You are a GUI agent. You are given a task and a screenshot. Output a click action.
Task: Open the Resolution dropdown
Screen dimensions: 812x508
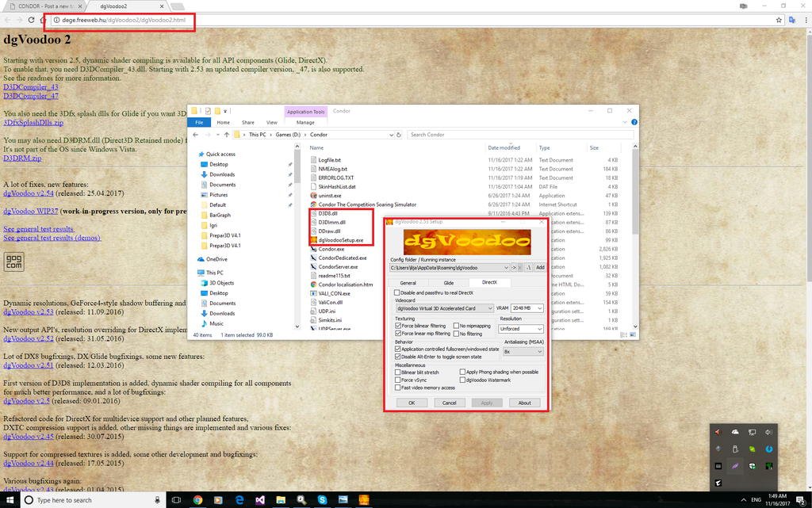539,329
